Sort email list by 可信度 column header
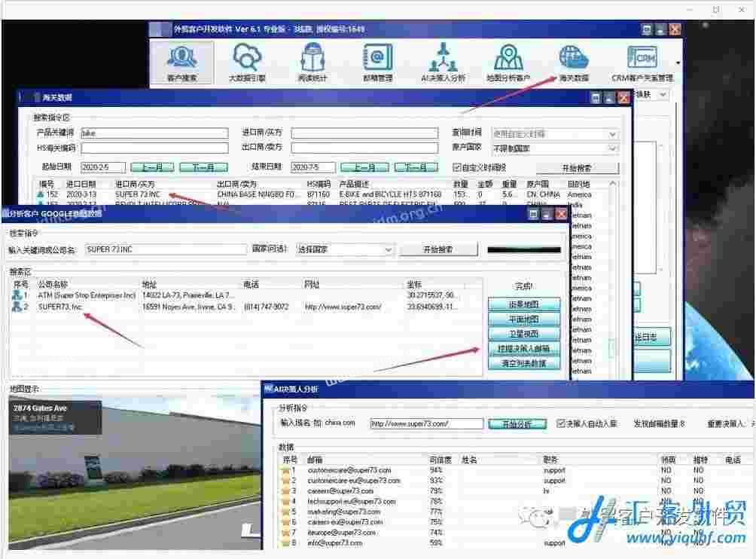The height and width of the screenshot is (559, 756). click(440, 460)
